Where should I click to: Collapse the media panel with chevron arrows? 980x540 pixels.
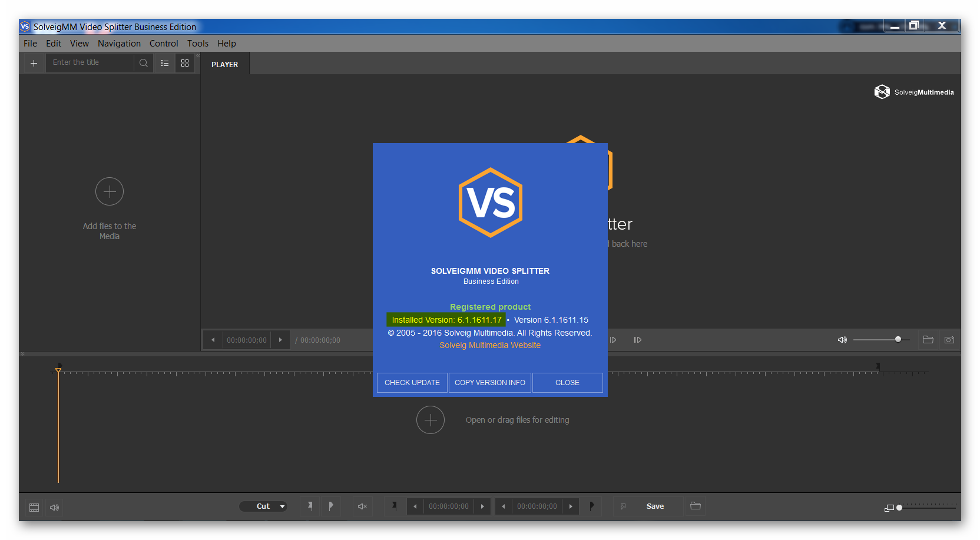(198, 55)
